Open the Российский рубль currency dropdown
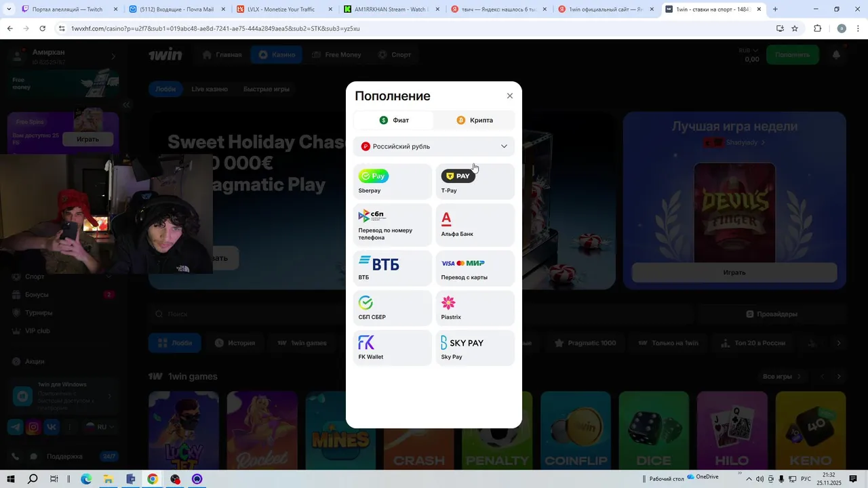 pyautogui.click(x=434, y=146)
